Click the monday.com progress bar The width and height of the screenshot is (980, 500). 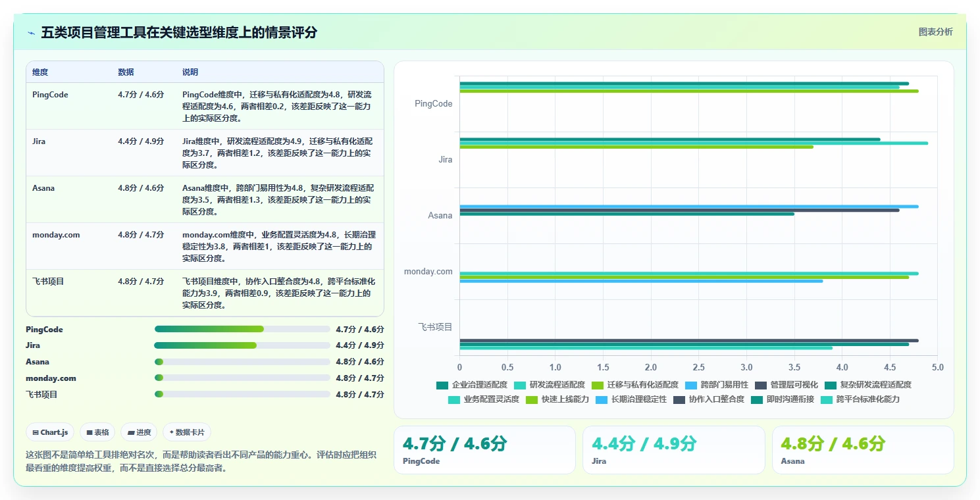[x=242, y=378]
